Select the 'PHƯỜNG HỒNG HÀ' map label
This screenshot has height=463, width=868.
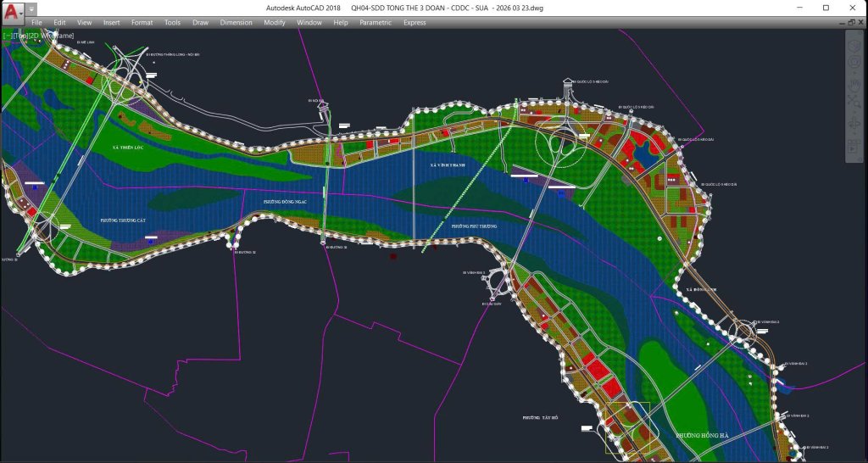[x=702, y=435]
